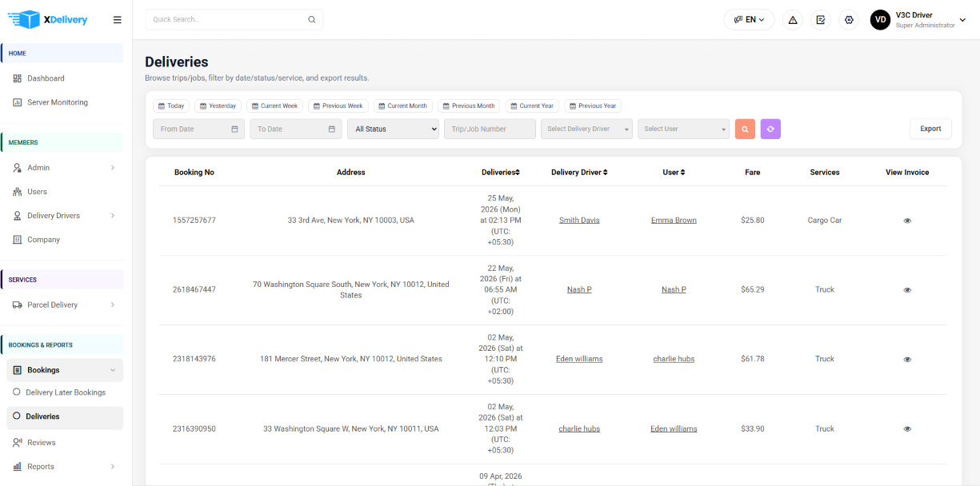980x486 pixels.
Task: Expand the V3C Driver profile menu arrow
Action: 962,20
